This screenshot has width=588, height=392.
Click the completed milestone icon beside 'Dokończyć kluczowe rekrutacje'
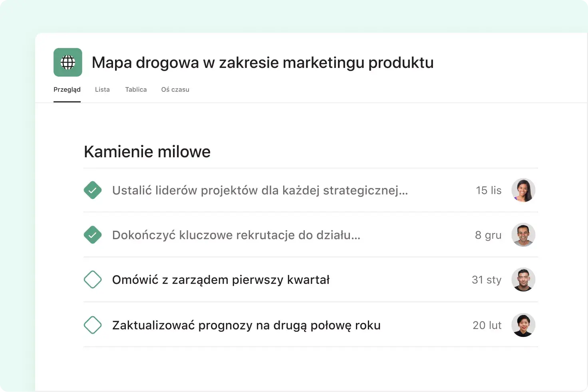93,235
